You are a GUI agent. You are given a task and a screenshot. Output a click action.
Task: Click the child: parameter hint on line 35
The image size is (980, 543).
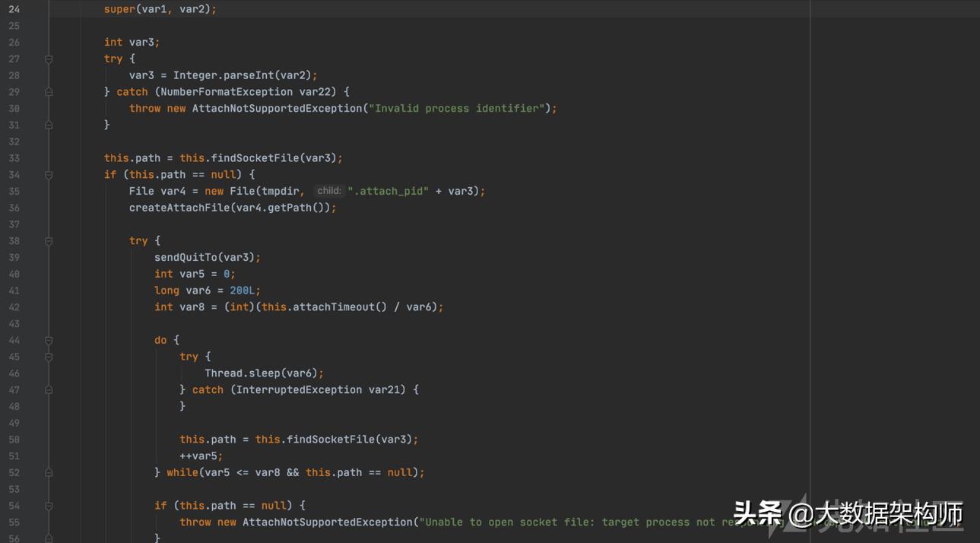pos(328,191)
